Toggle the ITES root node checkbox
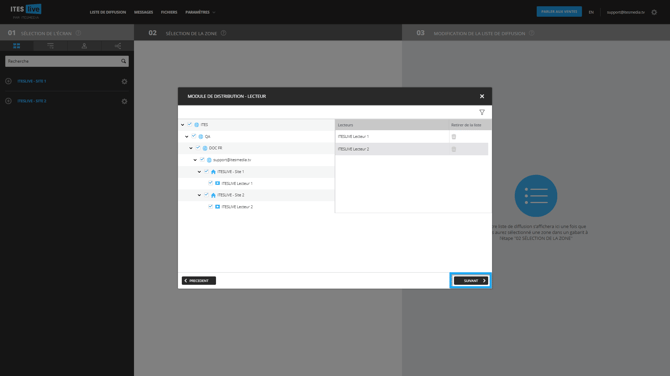670x376 pixels. pos(190,124)
